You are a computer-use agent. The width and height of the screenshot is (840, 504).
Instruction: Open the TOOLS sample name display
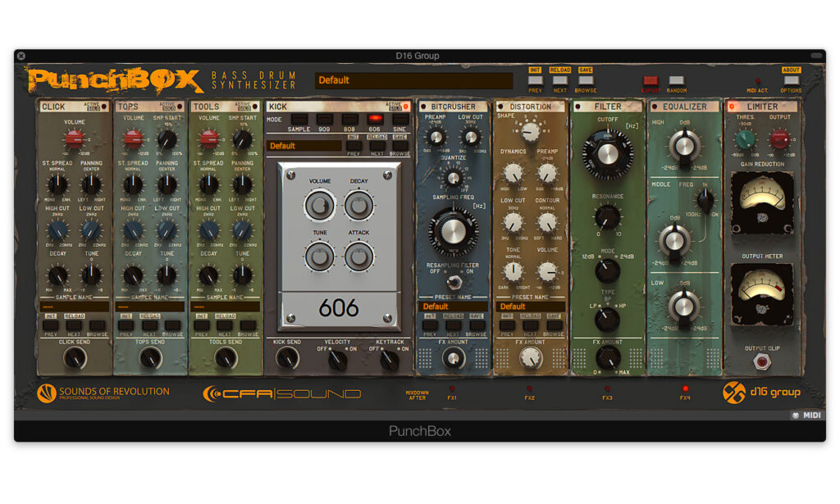tap(226, 306)
